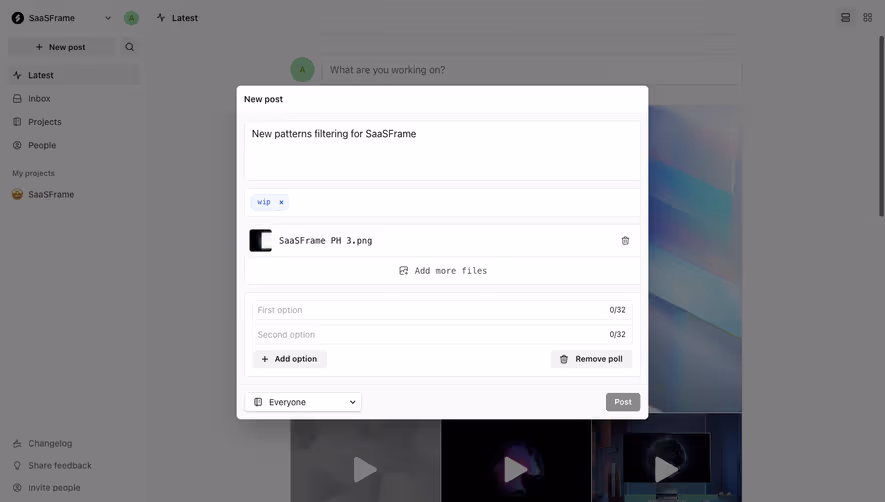Image resolution: width=885 pixels, height=502 pixels.
Task: Click the SaaSFrame workspace logo icon
Action: [x=17, y=18]
